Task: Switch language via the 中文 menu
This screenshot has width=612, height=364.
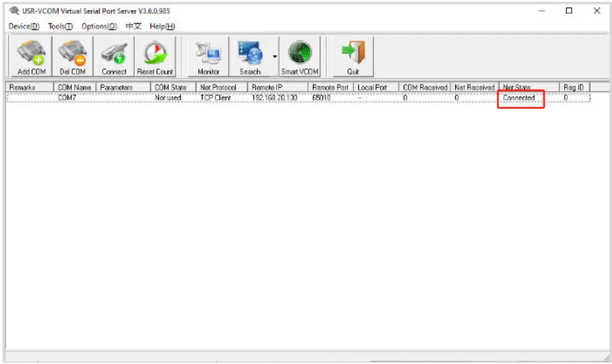Action: [x=133, y=26]
